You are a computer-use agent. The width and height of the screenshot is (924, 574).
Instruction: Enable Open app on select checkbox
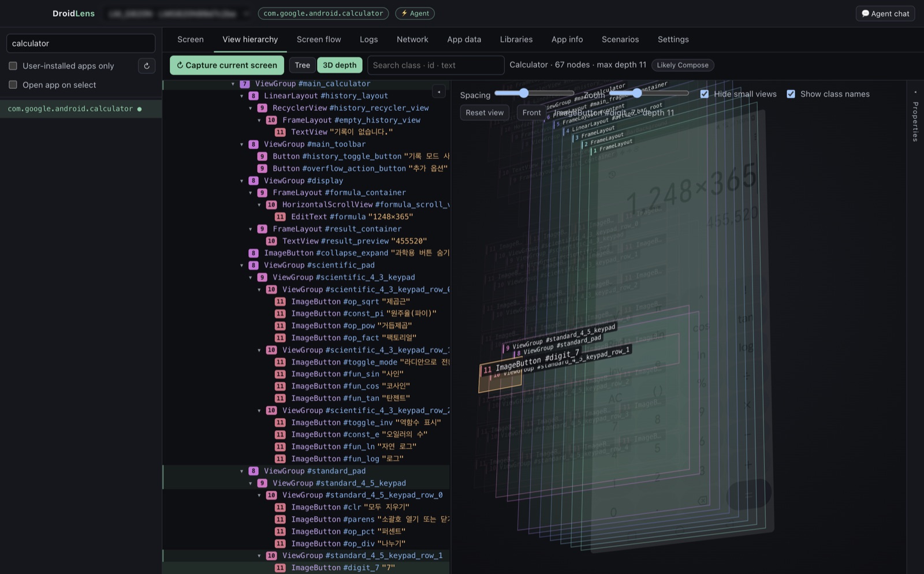(13, 85)
